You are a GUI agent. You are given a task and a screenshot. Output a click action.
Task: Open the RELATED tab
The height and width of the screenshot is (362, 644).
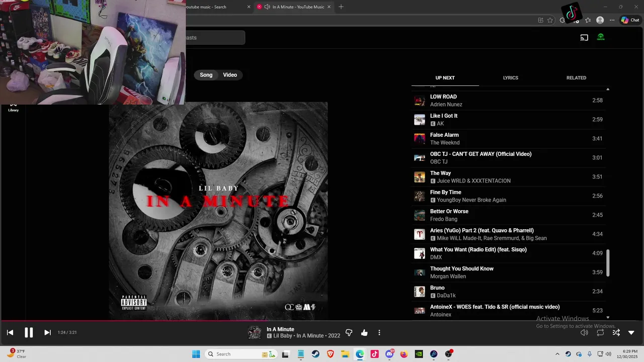point(576,78)
